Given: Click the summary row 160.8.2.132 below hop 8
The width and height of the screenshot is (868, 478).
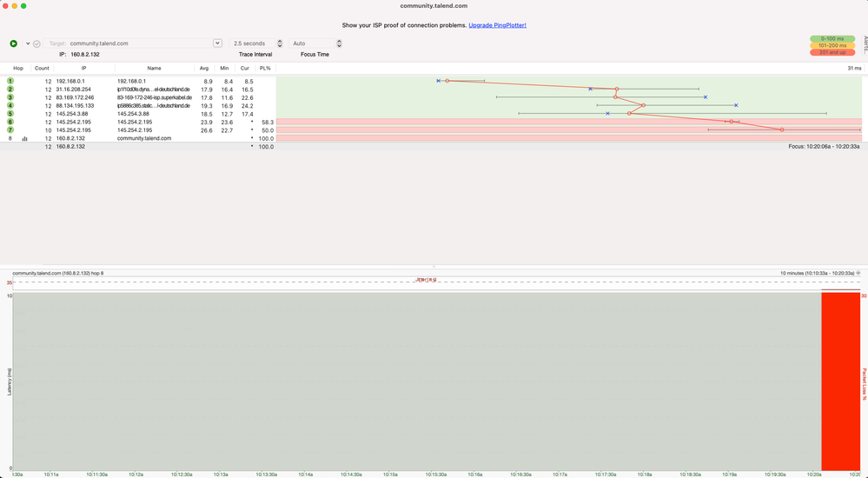Looking at the screenshot, I should tap(70, 147).
